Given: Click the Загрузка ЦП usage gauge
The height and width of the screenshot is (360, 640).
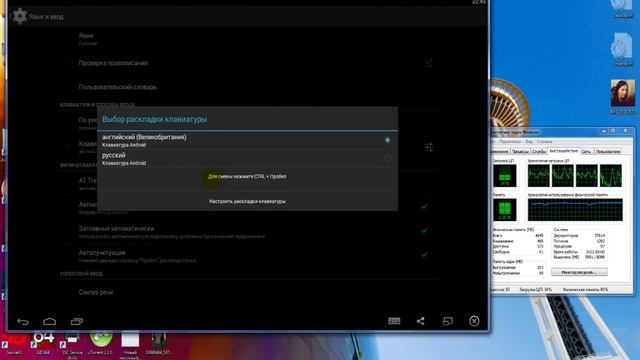Looking at the screenshot, I should pos(504,176).
